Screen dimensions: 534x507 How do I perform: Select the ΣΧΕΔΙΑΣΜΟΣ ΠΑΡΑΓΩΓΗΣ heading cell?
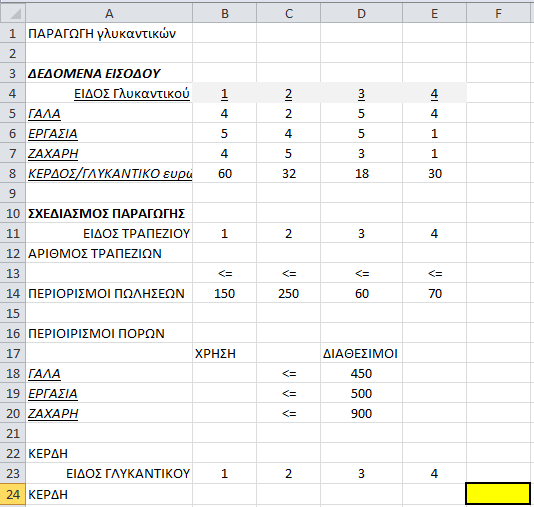pos(109,213)
